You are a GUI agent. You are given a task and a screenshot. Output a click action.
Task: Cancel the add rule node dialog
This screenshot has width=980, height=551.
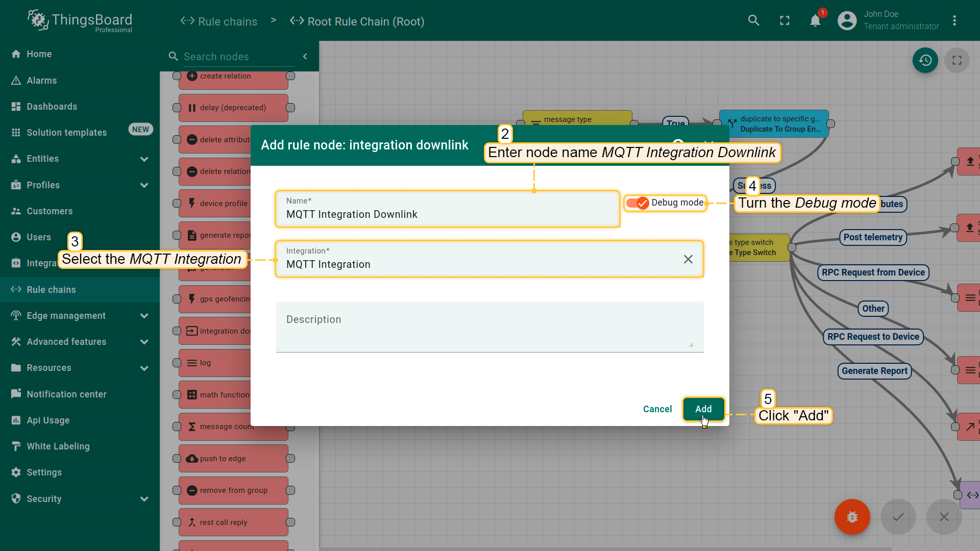pyautogui.click(x=657, y=409)
